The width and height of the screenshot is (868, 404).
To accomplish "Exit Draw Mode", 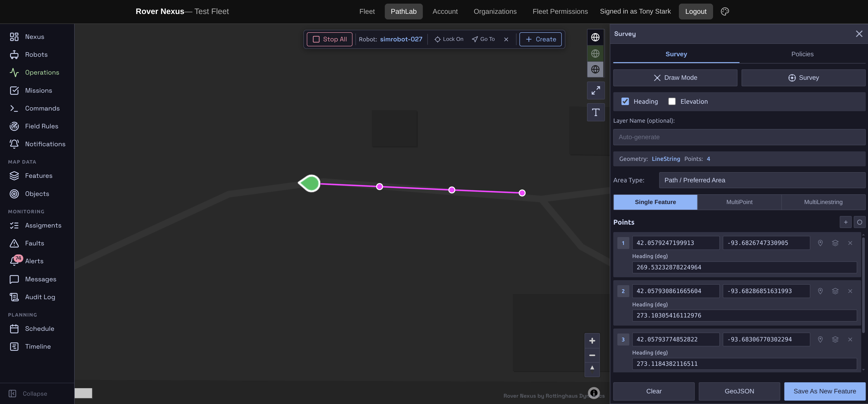I will click(675, 78).
